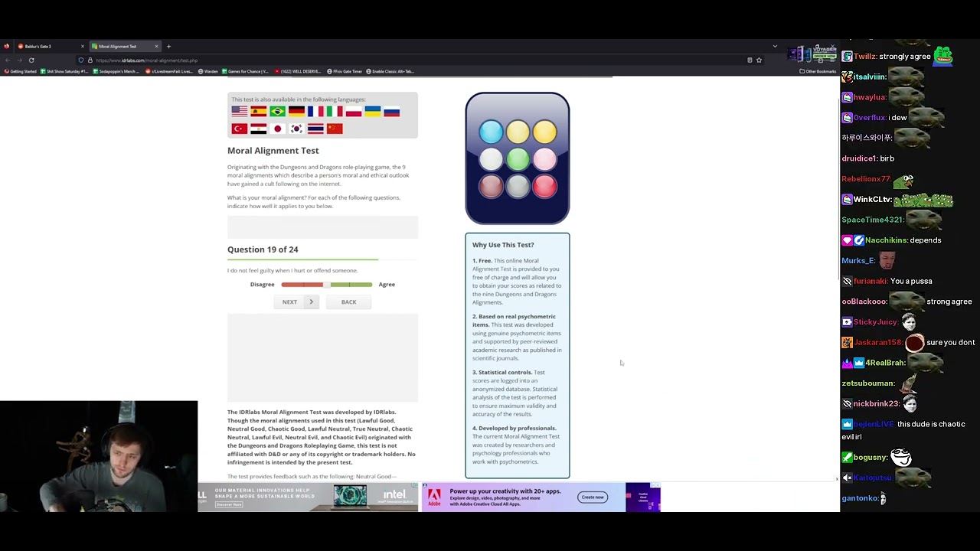The image size is (980, 551).
Task: Open the Sodapoppin's Merch bookmark
Action: 116,71
